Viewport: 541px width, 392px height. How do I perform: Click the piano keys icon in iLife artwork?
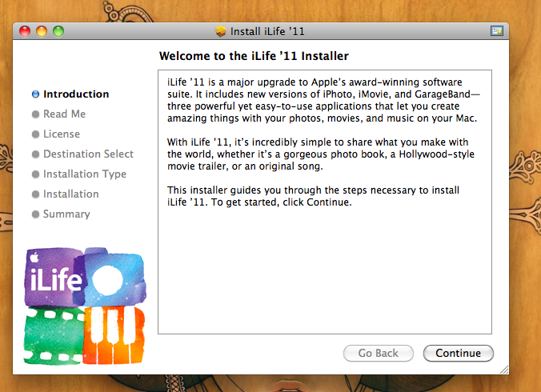tap(114, 335)
